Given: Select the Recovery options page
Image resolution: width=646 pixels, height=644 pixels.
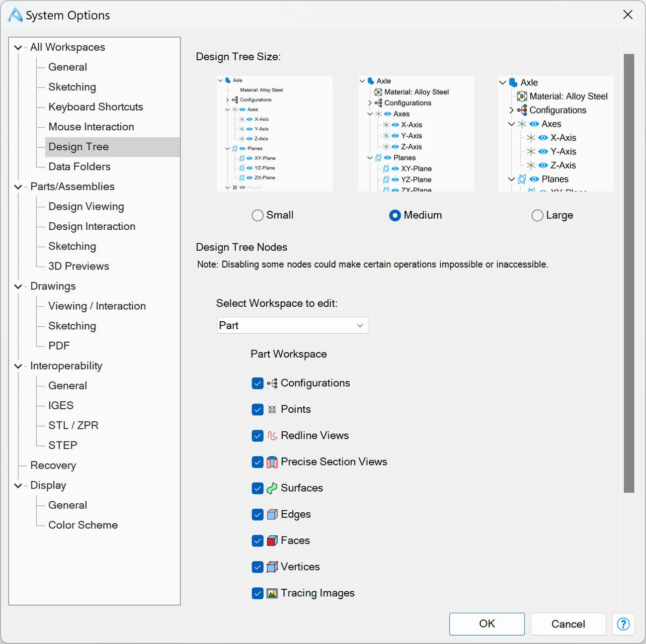Looking at the screenshot, I should [53, 465].
